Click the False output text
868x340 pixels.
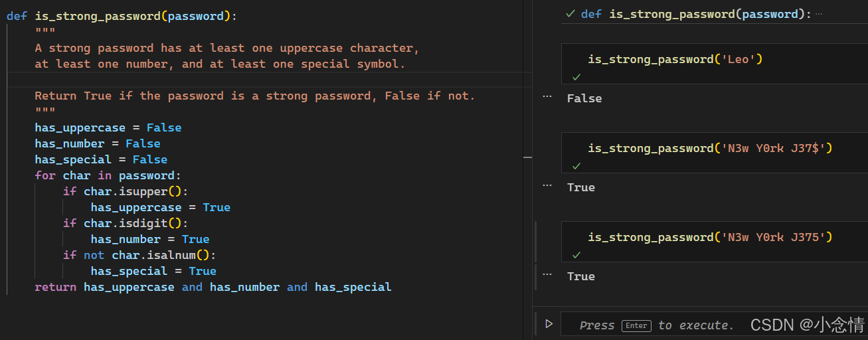(x=584, y=98)
